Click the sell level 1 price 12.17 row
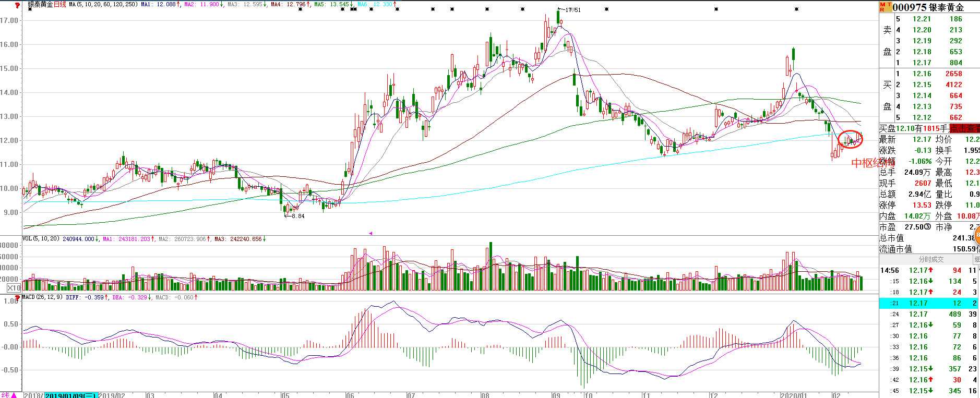The width and height of the screenshot is (980, 398). pos(929,63)
